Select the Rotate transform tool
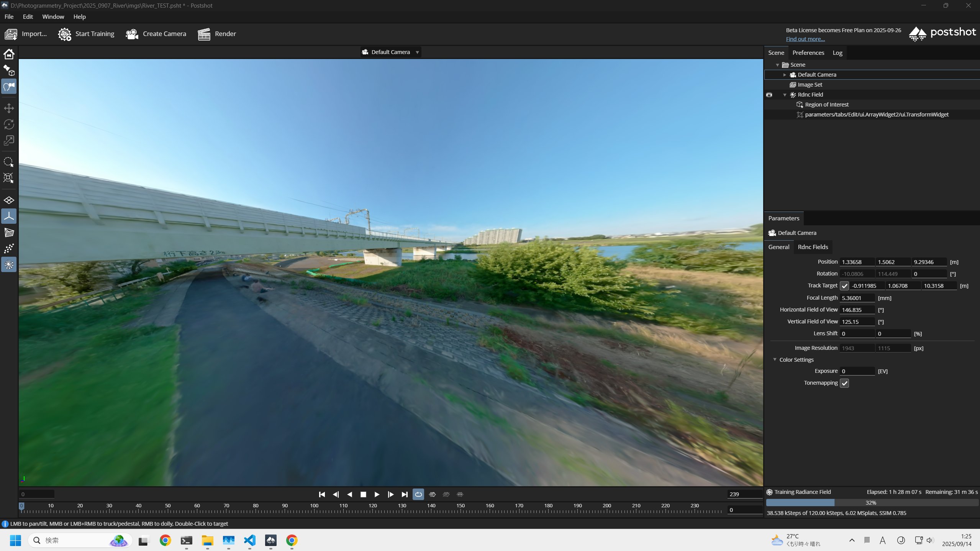The width and height of the screenshot is (980, 551). coord(9,125)
